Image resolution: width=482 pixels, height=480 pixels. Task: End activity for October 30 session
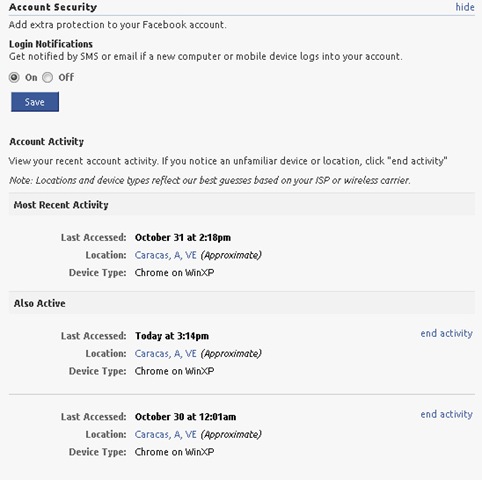click(x=446, y=414)
